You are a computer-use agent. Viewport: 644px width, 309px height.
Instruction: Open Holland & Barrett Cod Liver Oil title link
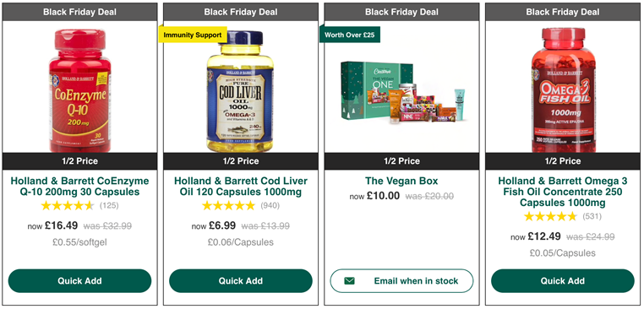point(241,187)
